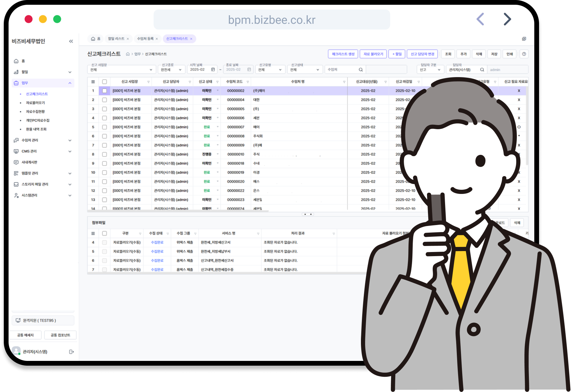This screenshot has width=580, height=392.
Task: Open the 신고유형 dropdown
Action: (x=270, y=70)
